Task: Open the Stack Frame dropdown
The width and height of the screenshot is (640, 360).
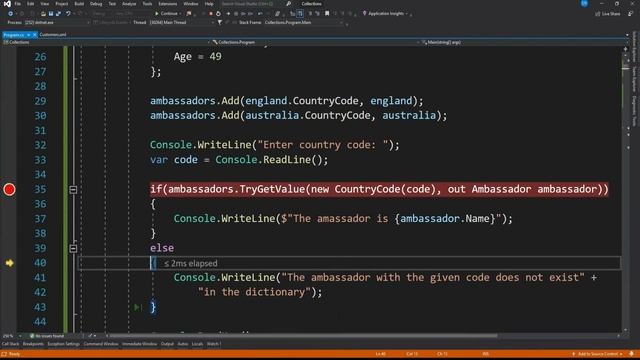Action: tap(303, 22)
